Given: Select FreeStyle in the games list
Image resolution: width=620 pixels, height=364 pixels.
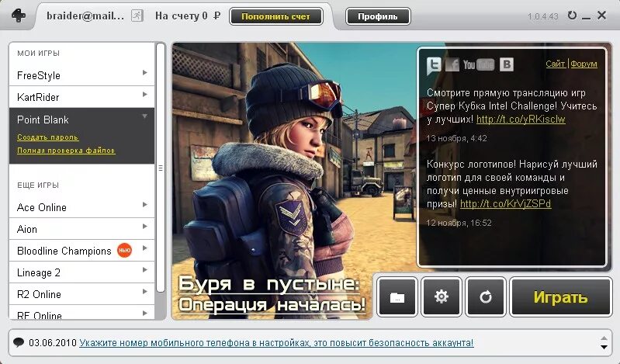Looking at the screenshot, I should point(81,75).
